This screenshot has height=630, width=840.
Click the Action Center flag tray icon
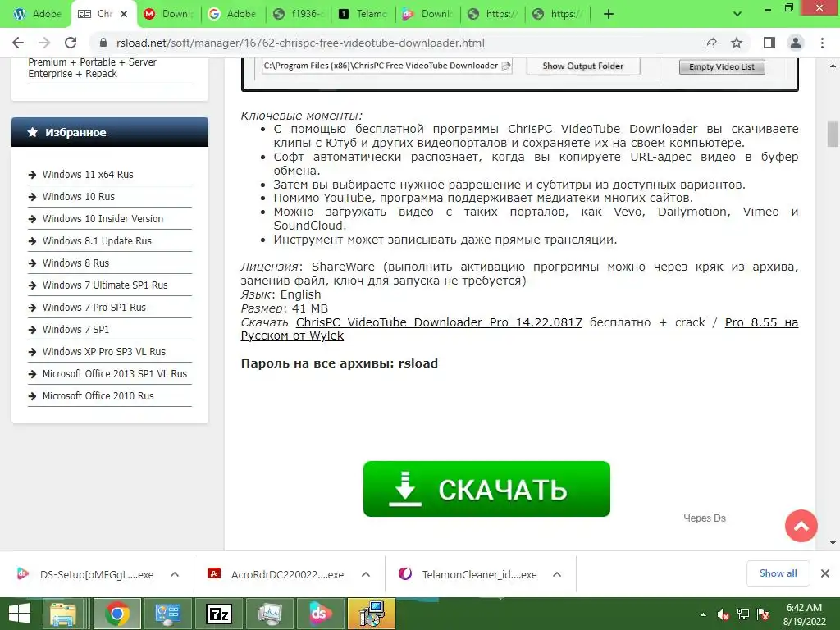tap(763, 614)
